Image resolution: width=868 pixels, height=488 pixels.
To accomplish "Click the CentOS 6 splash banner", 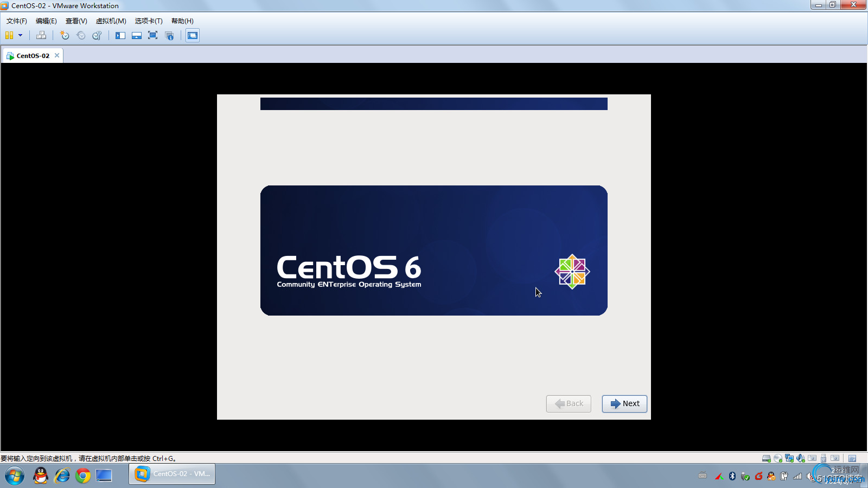I will 434,251.
